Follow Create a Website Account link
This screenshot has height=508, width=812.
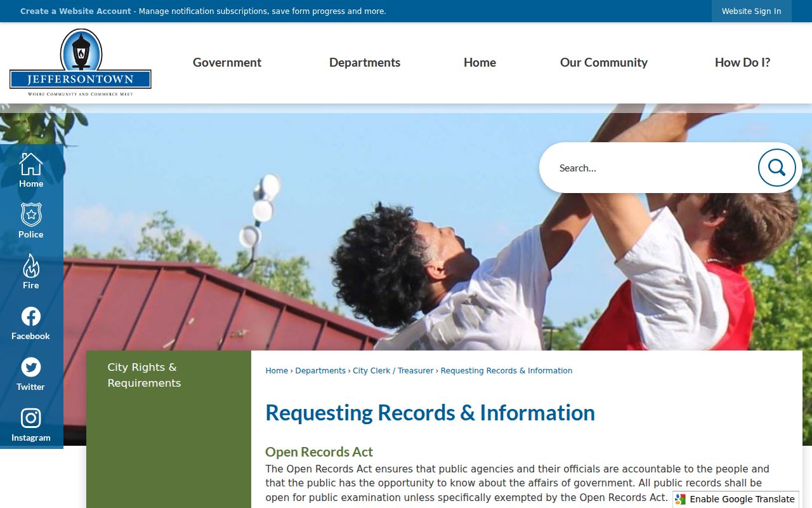(75, 11)
